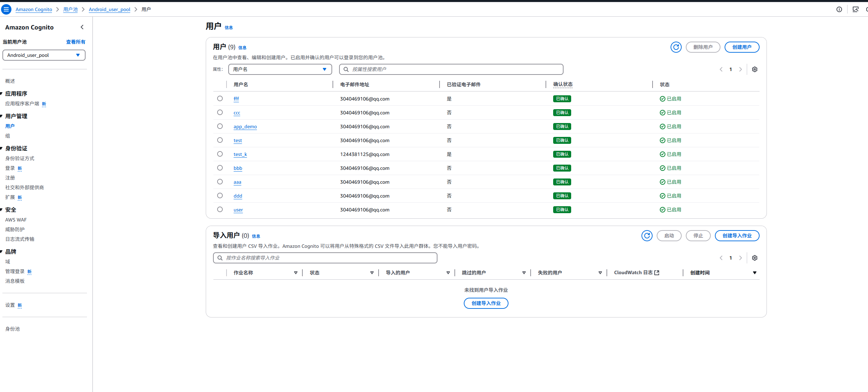Select radio button for user fff
The width and height of the screenshot is (868, 392).
220,98
